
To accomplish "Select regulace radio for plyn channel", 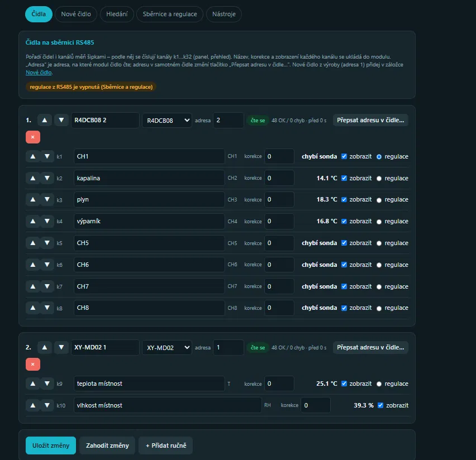I will tap(379, 200).
